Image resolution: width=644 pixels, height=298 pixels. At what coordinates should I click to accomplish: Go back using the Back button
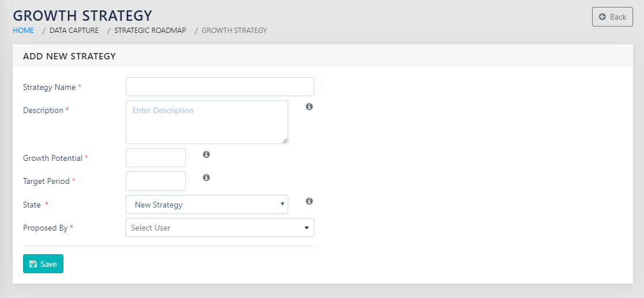[612, 17]
